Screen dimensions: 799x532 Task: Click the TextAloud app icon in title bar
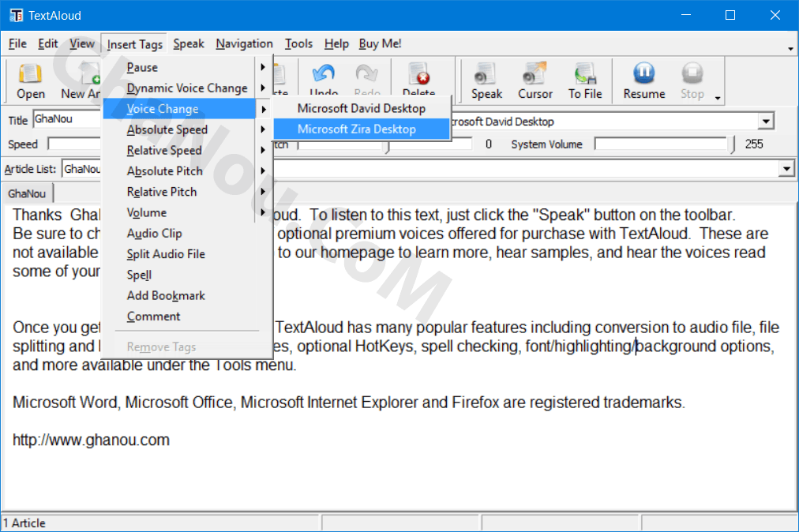pyautogui.click(x=16, y=15)
